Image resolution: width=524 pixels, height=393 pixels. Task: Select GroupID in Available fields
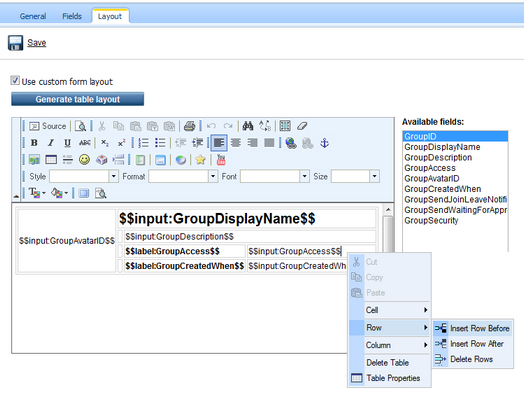455,136
